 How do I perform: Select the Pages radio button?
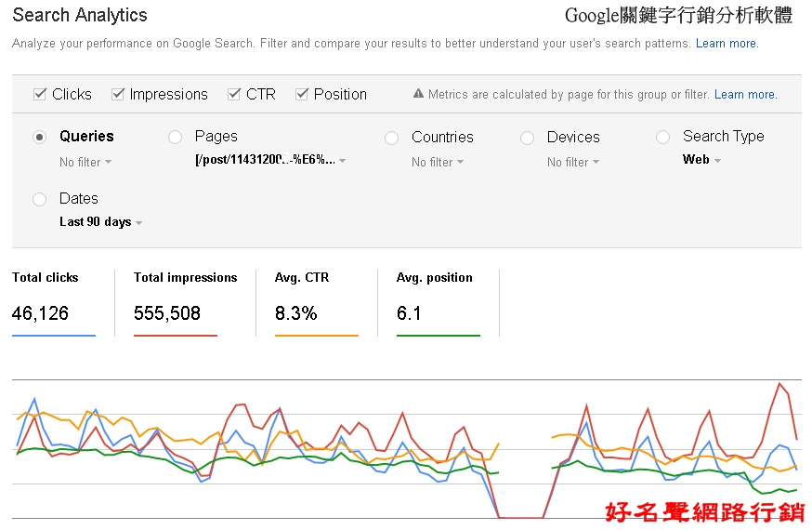175,138
